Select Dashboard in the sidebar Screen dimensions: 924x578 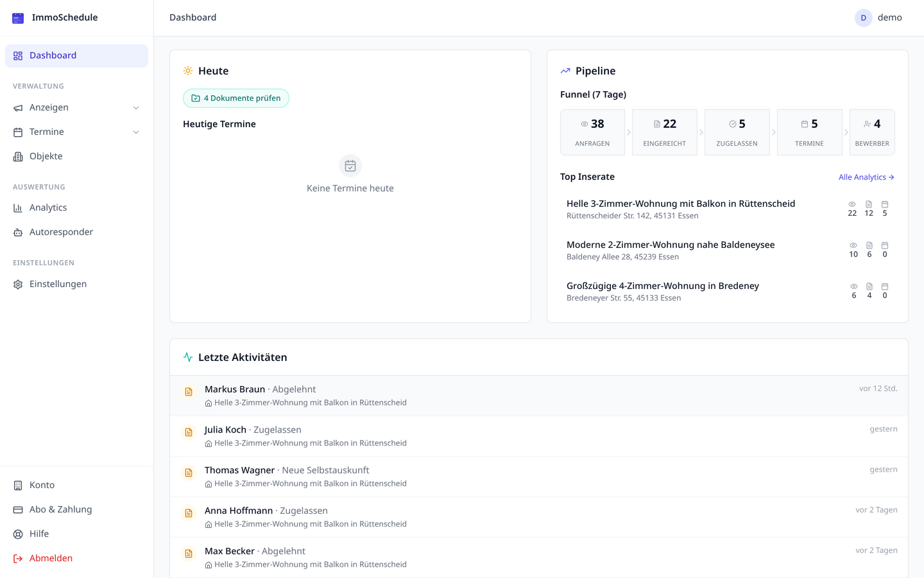tap(53, 55)
